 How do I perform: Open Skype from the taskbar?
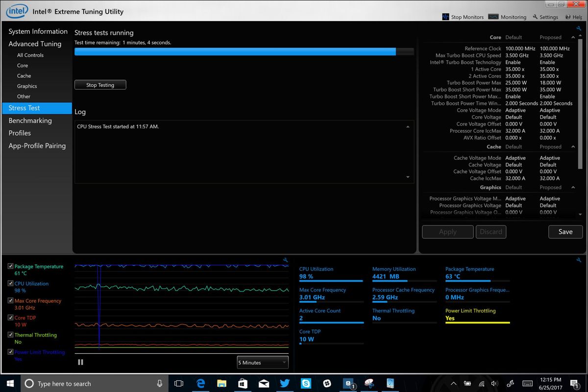pyautogui.click(x=306, y=383)
